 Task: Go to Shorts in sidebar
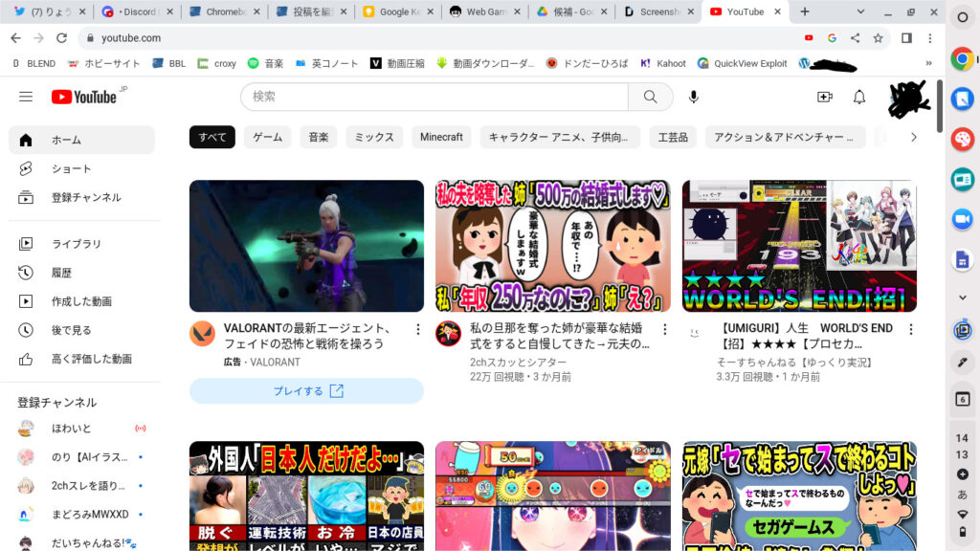[x=72, y=169]
